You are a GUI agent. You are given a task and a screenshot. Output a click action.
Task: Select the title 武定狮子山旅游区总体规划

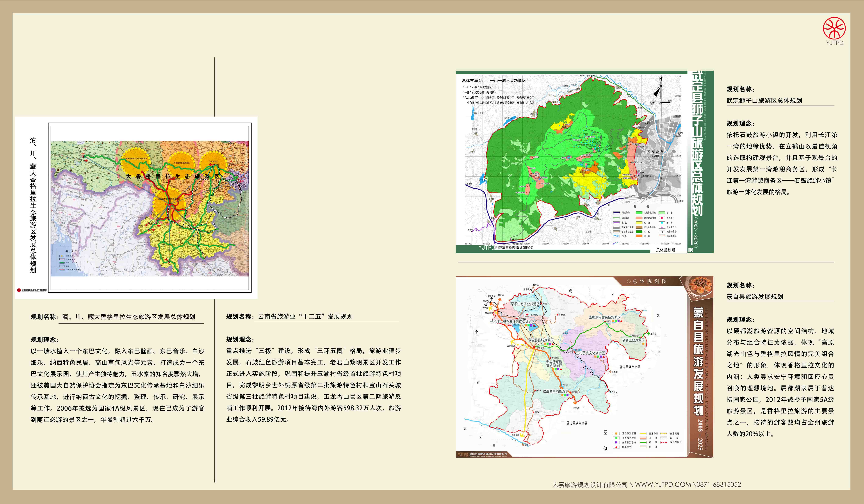[x=764, y=100]
